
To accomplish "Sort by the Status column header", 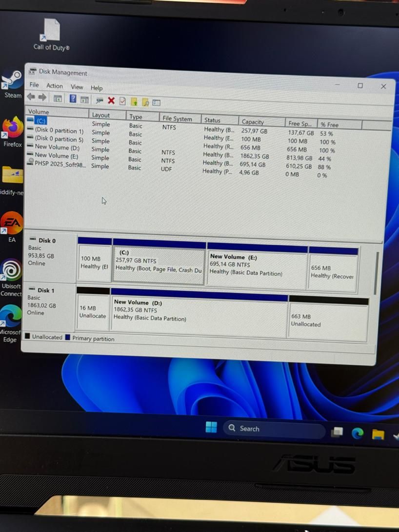I will [x=219, y=120].
